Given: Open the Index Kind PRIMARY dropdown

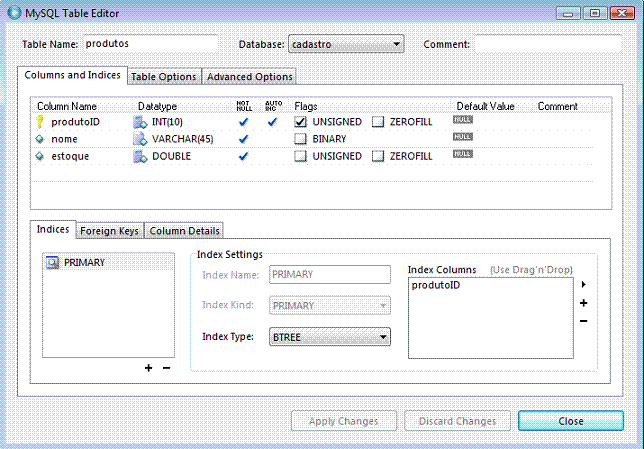Looking at the screenshot, I should click(x=330, y=306).
